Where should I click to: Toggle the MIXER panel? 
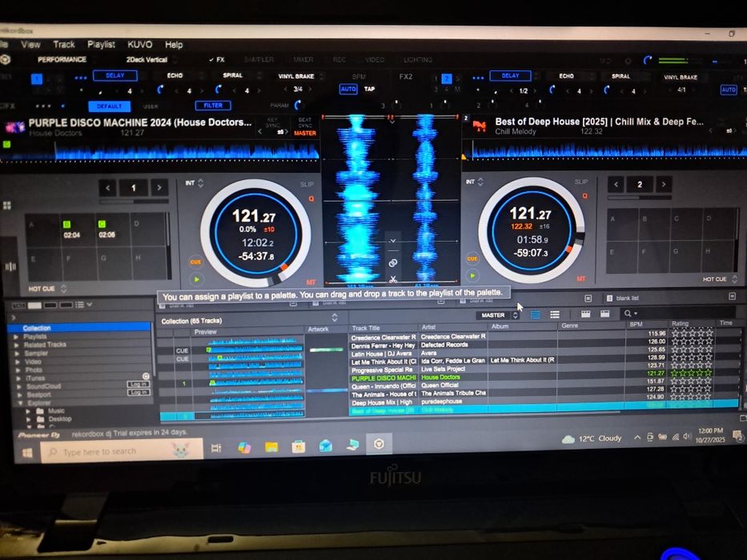point(303,59)
